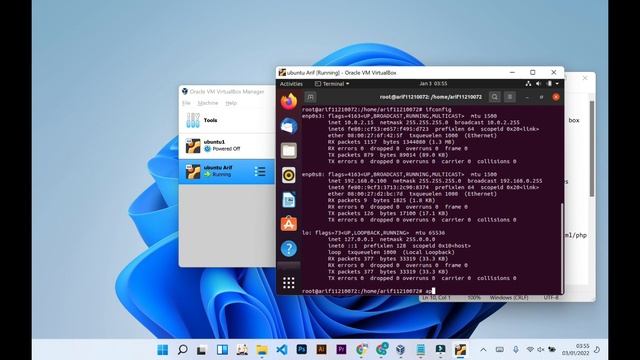The image size is (640, 360).
Task: Open the terminal hamburger menu
Action: point(510,97)
